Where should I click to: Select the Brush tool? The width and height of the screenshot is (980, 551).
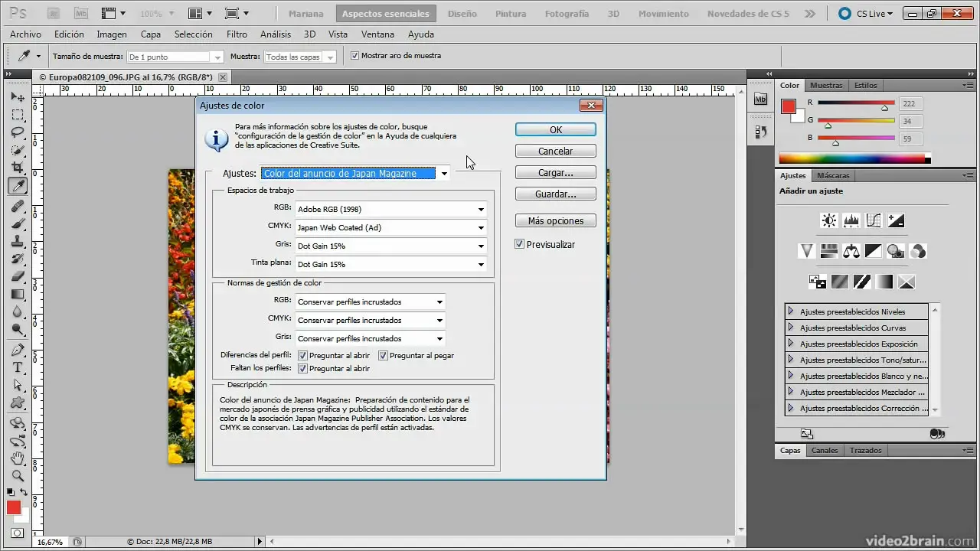(x=17, y=223)
